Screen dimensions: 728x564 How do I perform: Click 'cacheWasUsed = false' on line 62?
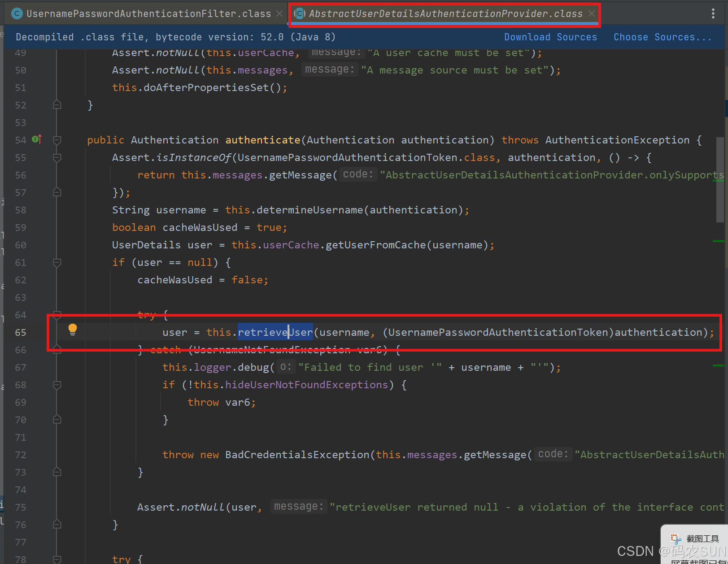[203, 280]
